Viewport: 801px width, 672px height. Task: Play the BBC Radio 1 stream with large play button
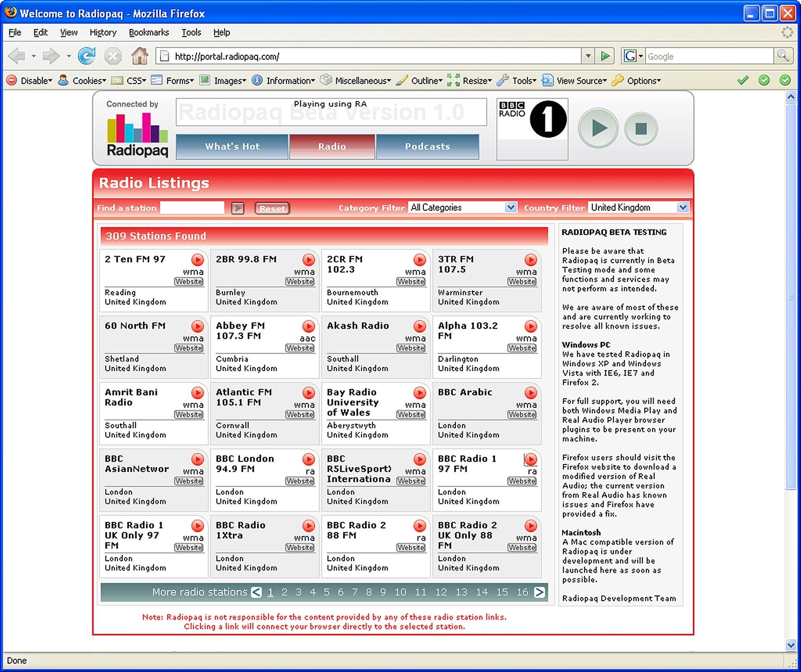[598, 128]
